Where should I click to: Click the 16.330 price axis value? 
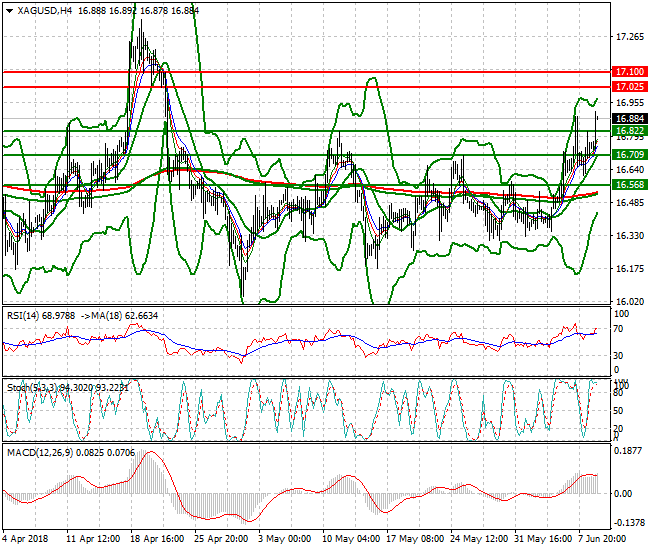(x=630, y=235)
